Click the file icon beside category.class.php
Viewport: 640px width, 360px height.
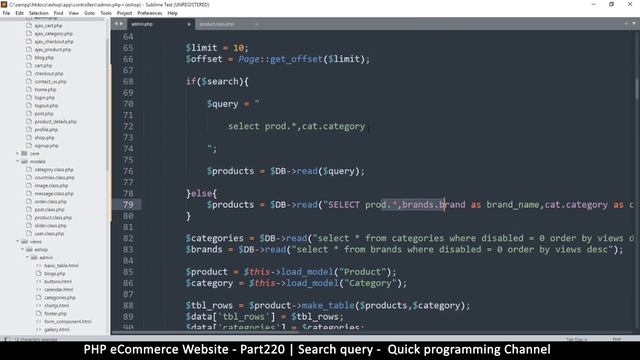tap(29, 169)
